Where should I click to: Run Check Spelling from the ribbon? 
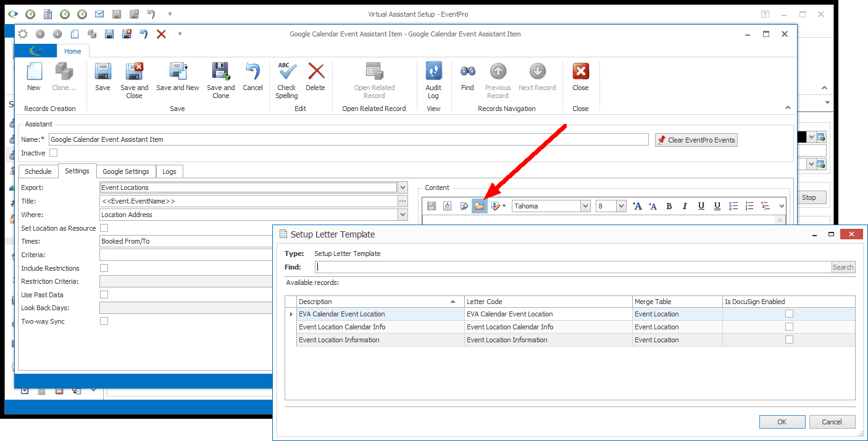(x=286, y=80)
